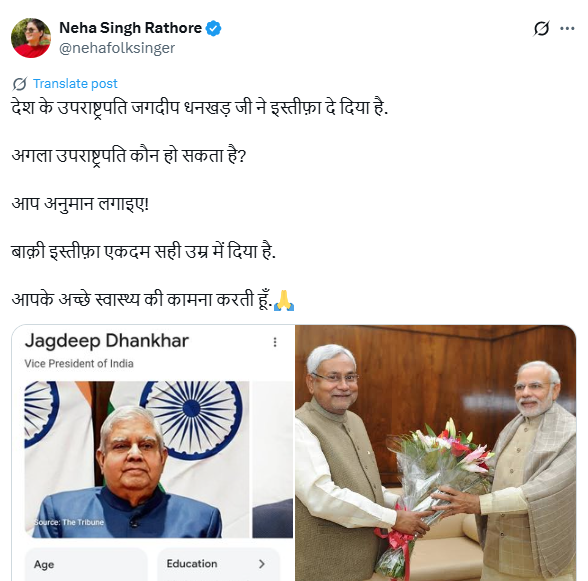Viewport: 588px width, 581px height.
Task: Open the photo of two men with bouquet
Action: pos(435,453)
